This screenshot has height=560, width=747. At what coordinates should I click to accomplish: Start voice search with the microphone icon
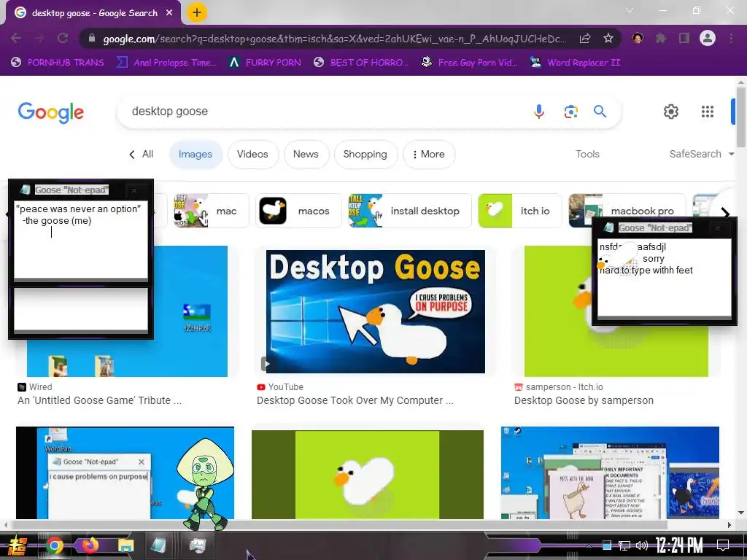(x=539, y=112)
